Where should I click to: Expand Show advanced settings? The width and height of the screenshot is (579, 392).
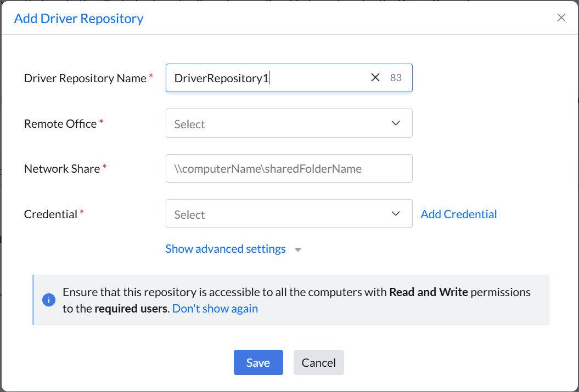(225, 248)
